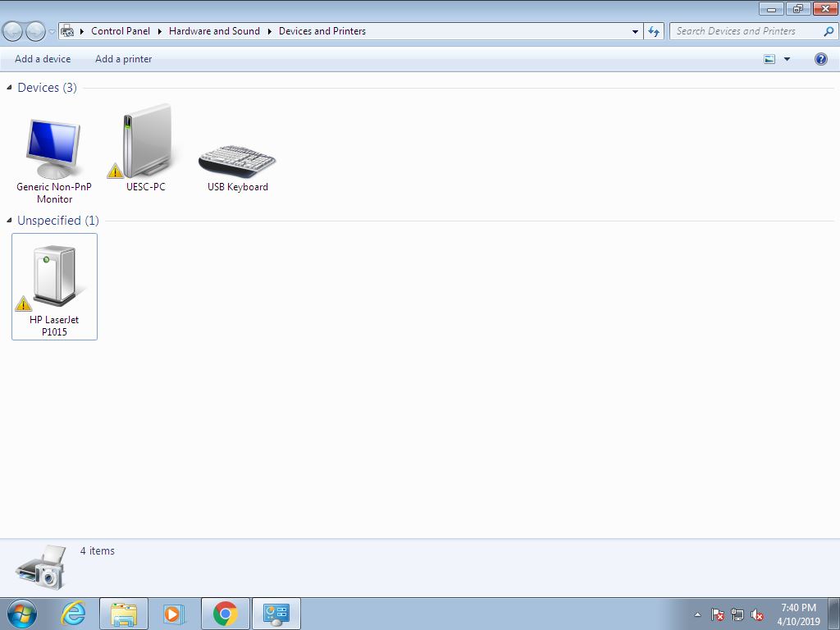840x630 pixels.
Task: Open Google Chrome from taskbar
Action: pos(225,614)
